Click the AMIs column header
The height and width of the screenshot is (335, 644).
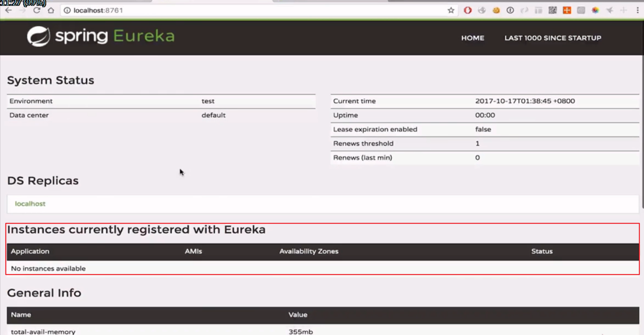pyautogui.click(x=193, y=251)
